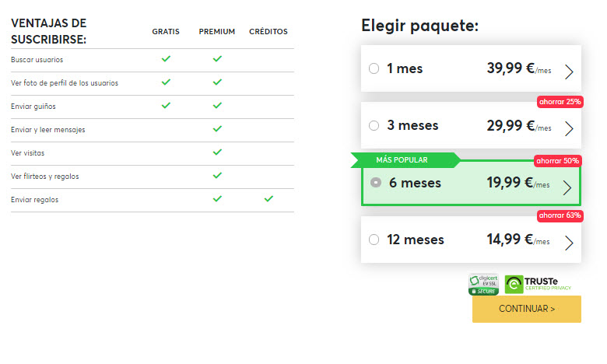Image resolution: width=607 pixels, height=364 pixels.
Task: Click the CONTINUAR button
Action: click(x=527, y=309)
